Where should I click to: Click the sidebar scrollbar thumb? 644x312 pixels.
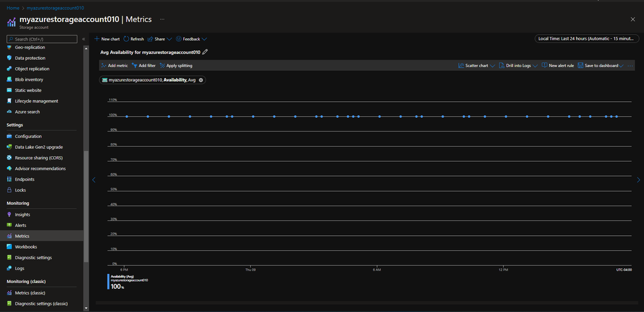click(x=86, y=206)
